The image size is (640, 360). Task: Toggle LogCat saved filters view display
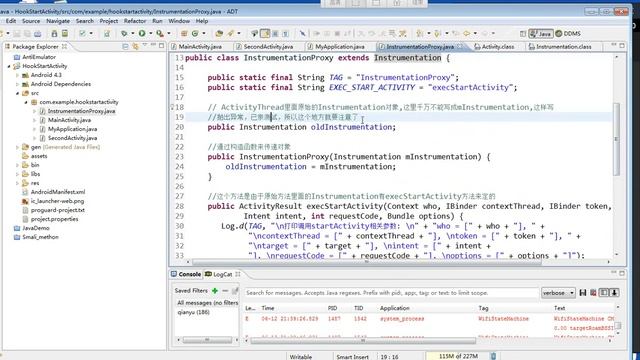point(604,293)
